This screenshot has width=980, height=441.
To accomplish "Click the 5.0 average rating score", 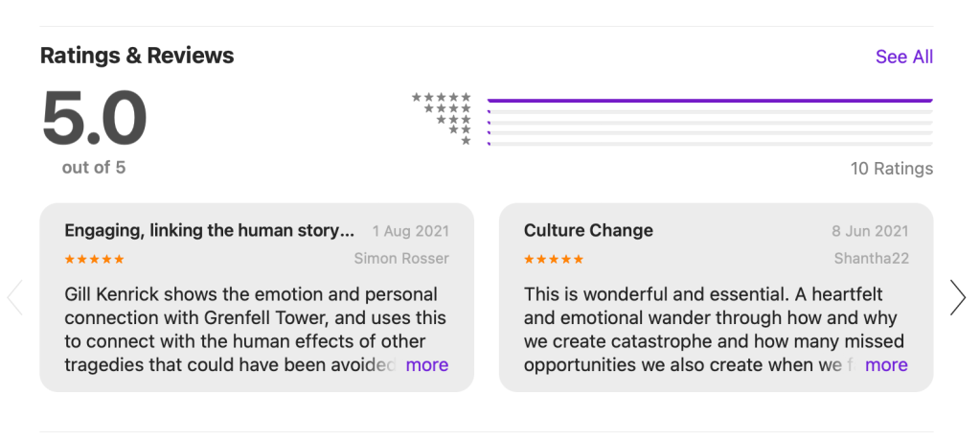I will pos(94,120).
